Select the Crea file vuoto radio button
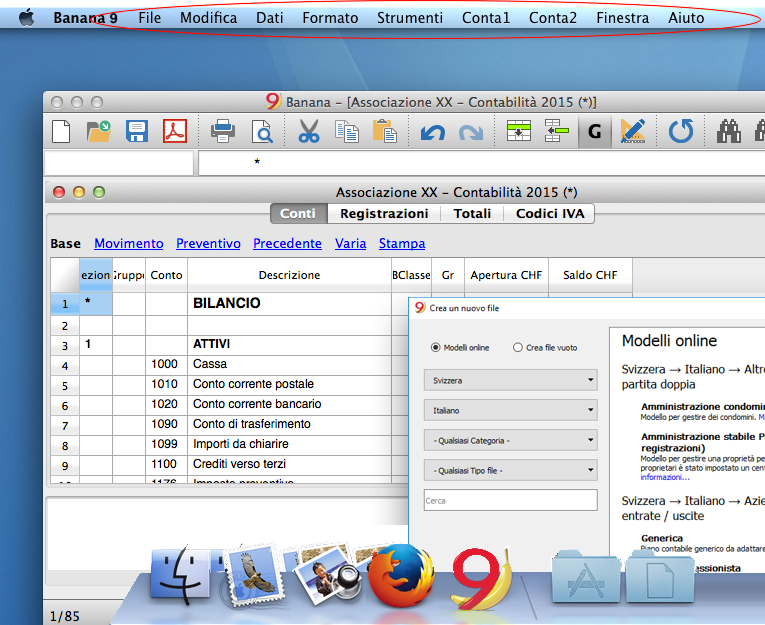 tap(518, 347)
